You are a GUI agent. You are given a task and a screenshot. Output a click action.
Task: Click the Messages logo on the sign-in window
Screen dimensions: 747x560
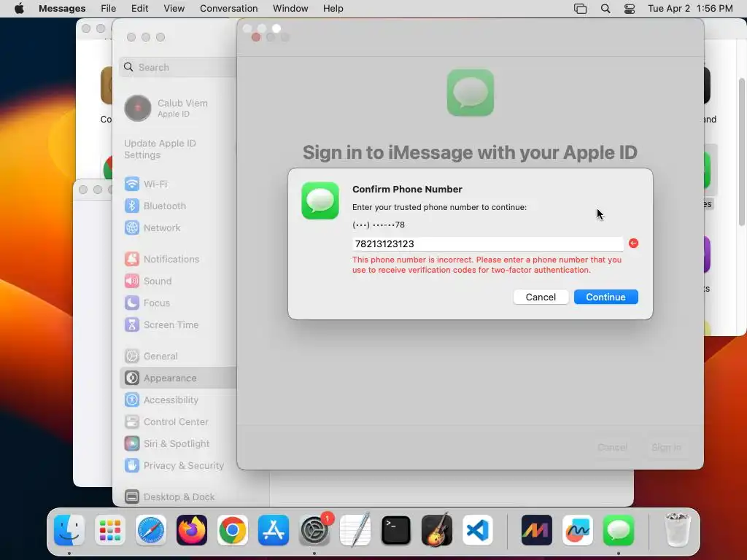tap(471, 93)
